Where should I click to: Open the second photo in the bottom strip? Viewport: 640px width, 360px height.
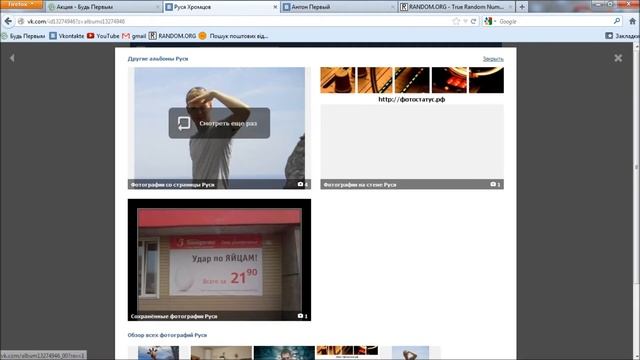click(221, 353)
